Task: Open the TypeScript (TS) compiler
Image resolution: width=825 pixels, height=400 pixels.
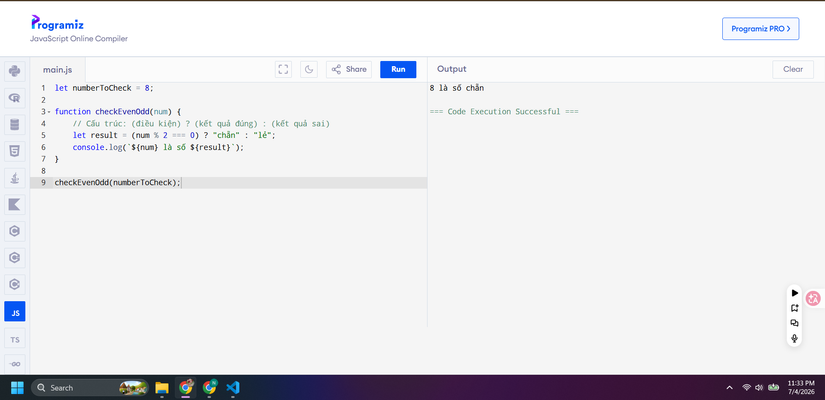Action: [x=15, y=338]
